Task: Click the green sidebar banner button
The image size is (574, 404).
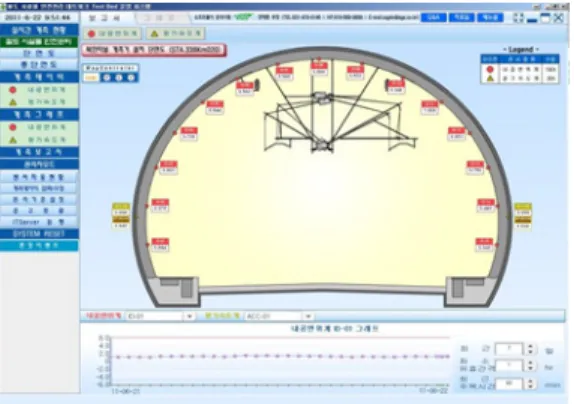Action: click(x=39, y=42)
